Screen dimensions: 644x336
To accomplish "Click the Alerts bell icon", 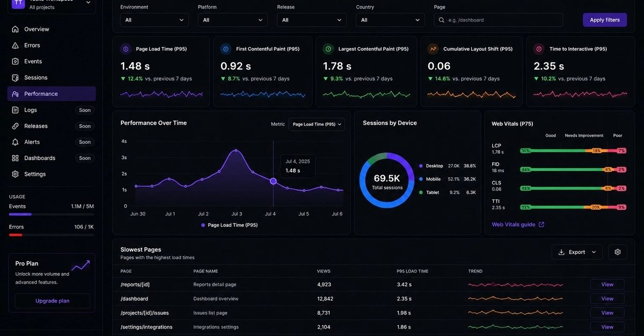I will point(15,142).
